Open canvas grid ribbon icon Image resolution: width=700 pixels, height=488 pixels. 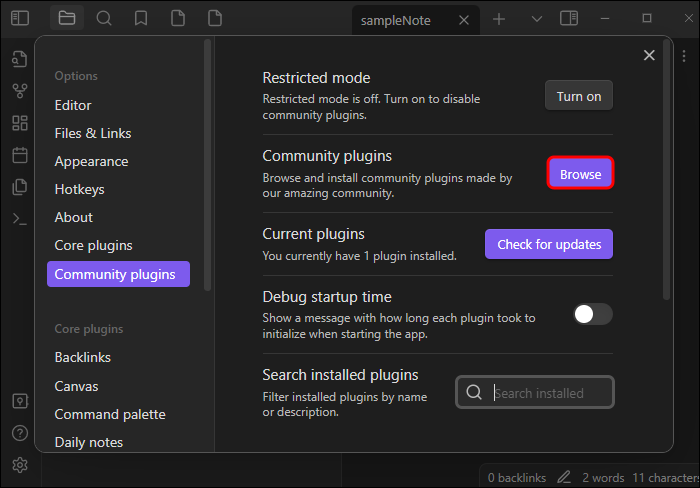[20, 123]
